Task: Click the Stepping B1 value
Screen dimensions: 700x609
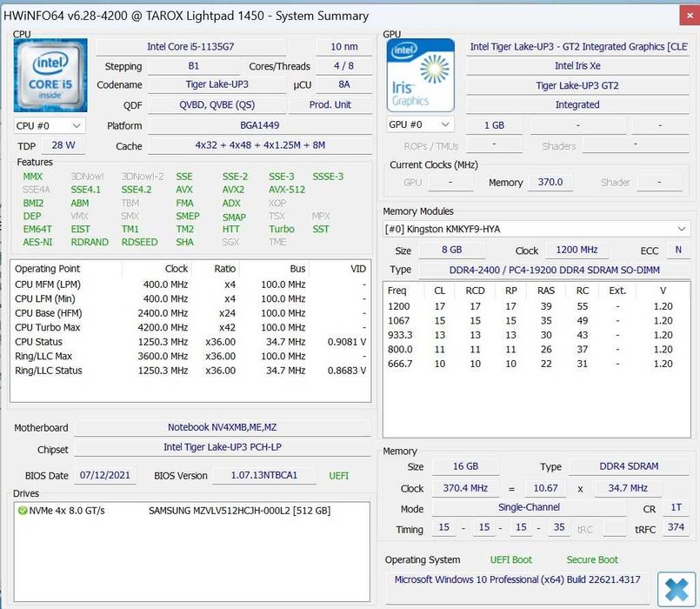Action: [193, 66]
